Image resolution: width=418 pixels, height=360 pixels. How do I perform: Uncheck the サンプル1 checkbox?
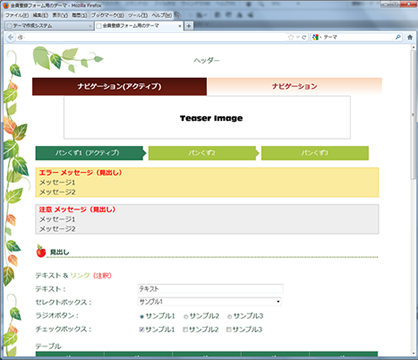(142, 330)
